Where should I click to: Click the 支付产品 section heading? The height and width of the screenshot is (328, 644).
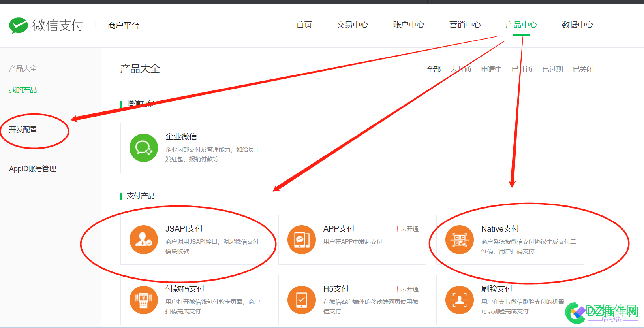click(x=141, y=196)
